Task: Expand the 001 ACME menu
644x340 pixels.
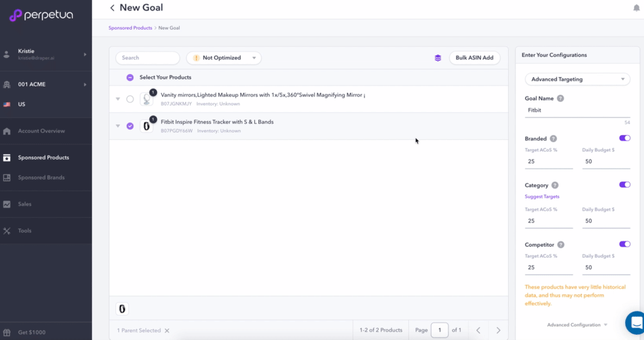Action: [x=85, y=84]
